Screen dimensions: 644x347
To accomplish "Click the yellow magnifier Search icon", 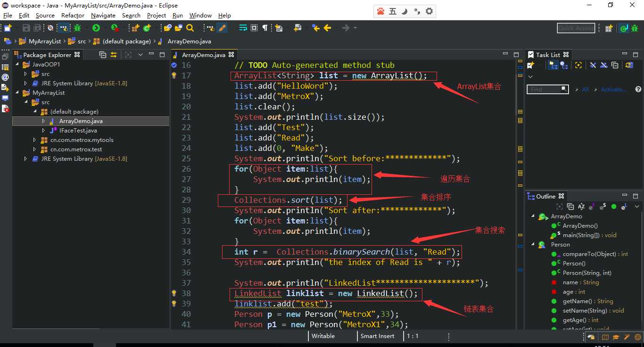I will (x=190, y=28).
